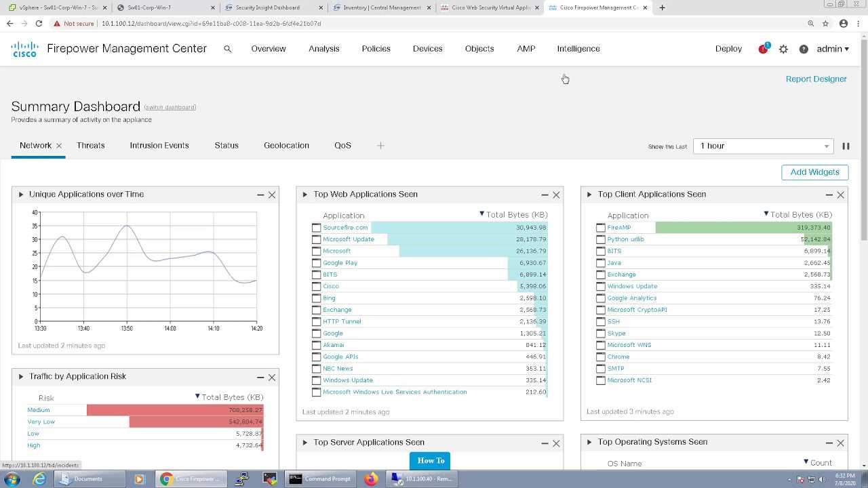Minimize the Top Server Applications Seen widget
This screenshot has width=868, height=488.
(x=545, y=443)
